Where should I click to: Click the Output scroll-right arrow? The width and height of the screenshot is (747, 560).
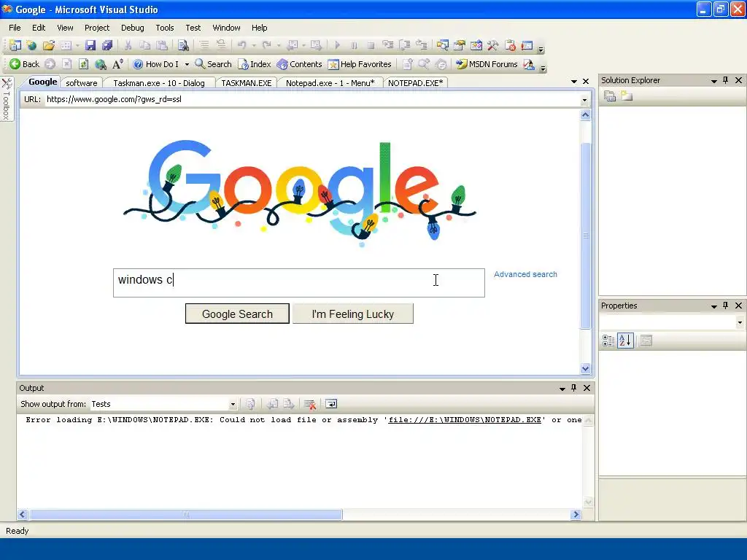(576, 514)
